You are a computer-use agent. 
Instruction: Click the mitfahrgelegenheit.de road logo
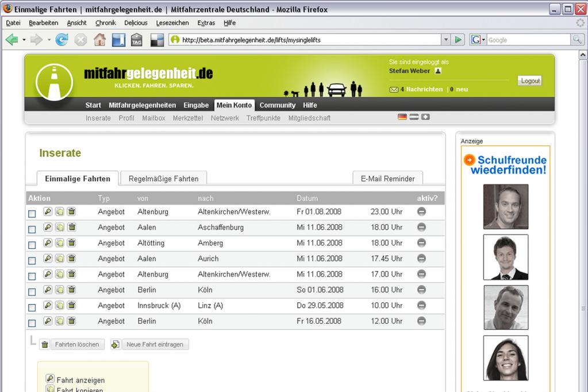54,82
